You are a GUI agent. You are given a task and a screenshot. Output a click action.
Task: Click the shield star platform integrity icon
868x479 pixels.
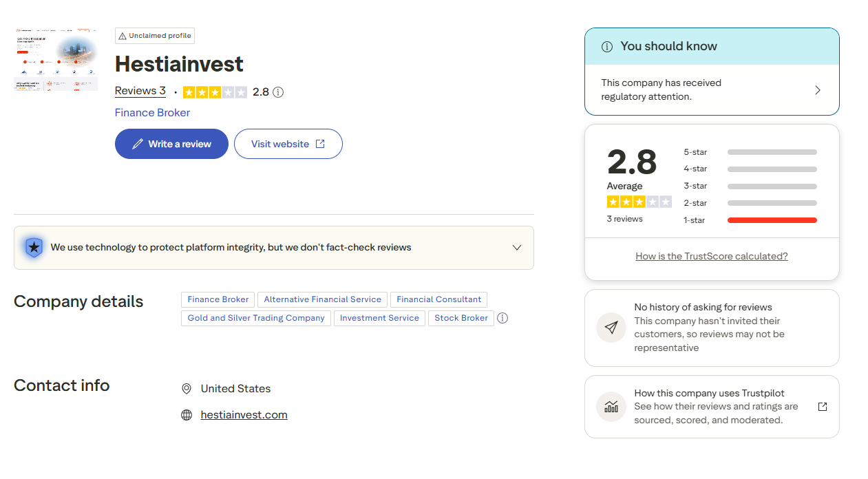coord(34,247)
